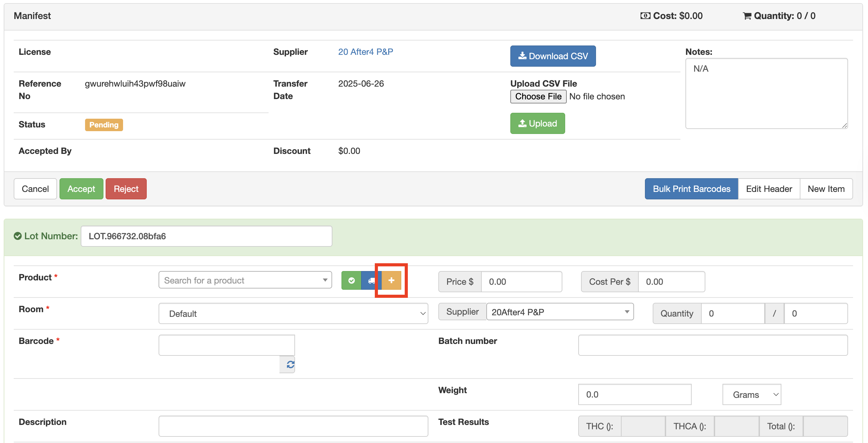The image size is (868, 443).
Task: Click the Weight value field
Action: point(635,394)
